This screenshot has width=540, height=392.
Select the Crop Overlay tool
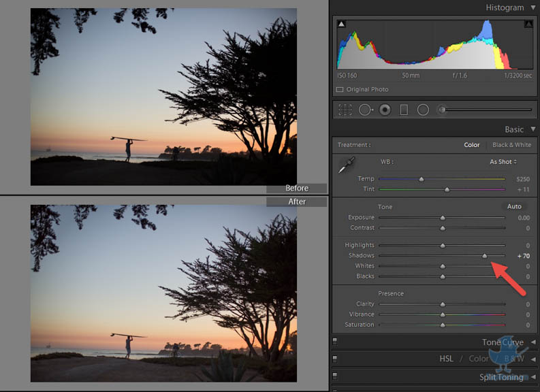[x=345, y=110]
